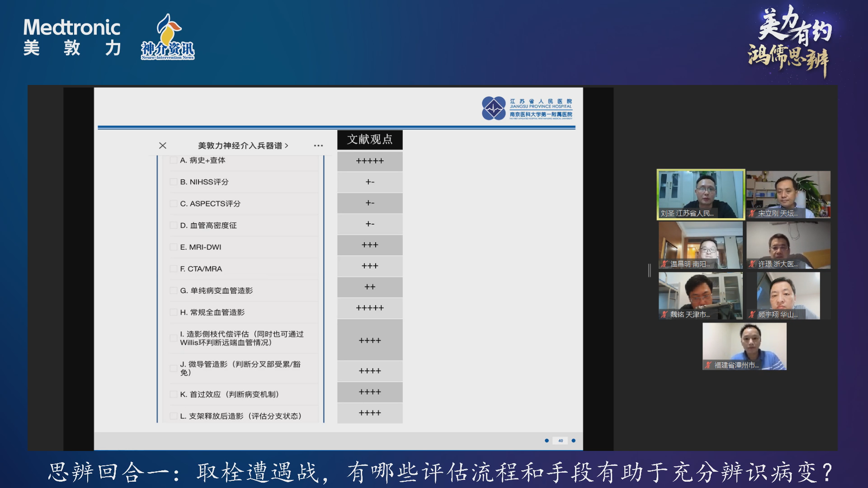This screenshot has height=488, width=868.
Task: Click muted mic icon on 福建省漳州市 tile
Action: click(x=708, y=365)
